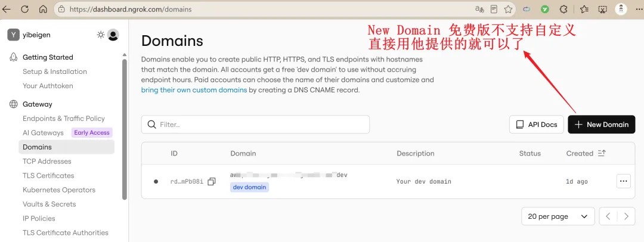Click the Gateway globe icon

click(14, 104)
